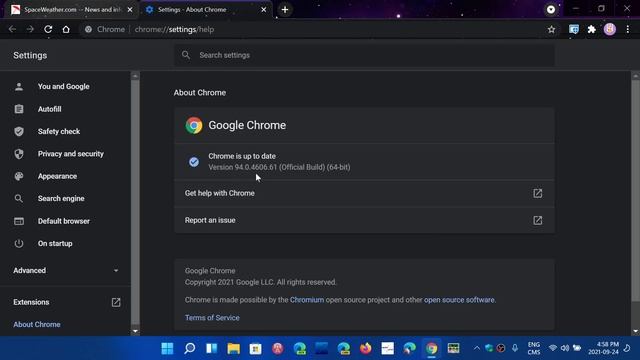Click the extension icon left of the puzzle piece
This screenshot has height=360, width=640.
[x=574, y=29]
